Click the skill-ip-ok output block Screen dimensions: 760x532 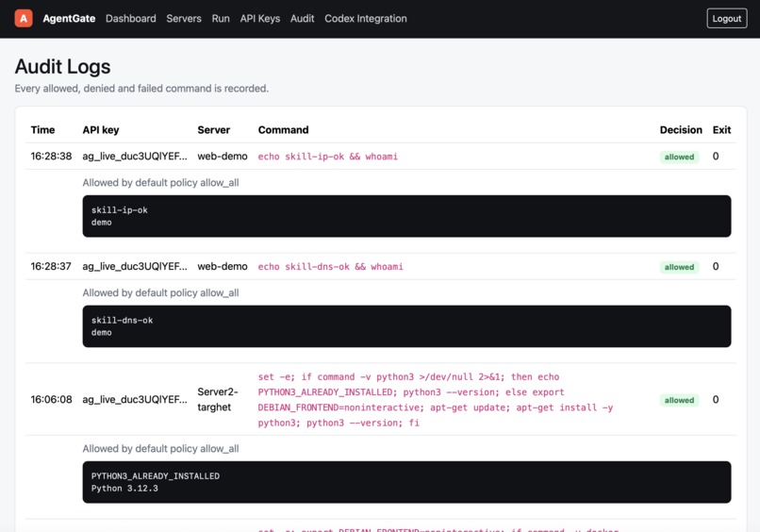(x=406, y=216)
